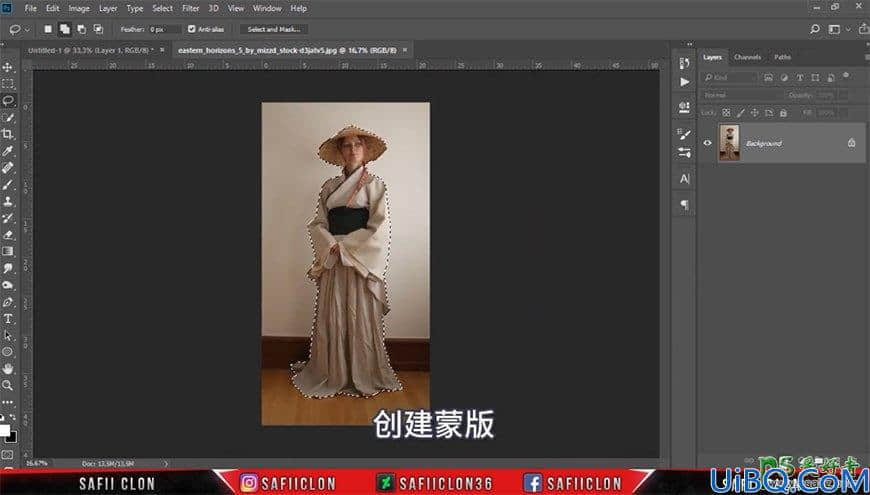Viewport: 870px width, 495px height.
Task: Open the Paragraph panel icon
Action: [x=685, y=205]
